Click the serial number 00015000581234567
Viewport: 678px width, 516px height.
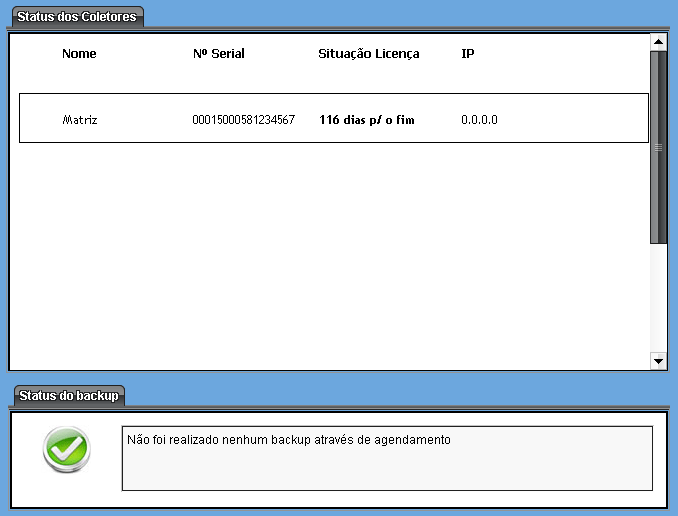point(243,120)
